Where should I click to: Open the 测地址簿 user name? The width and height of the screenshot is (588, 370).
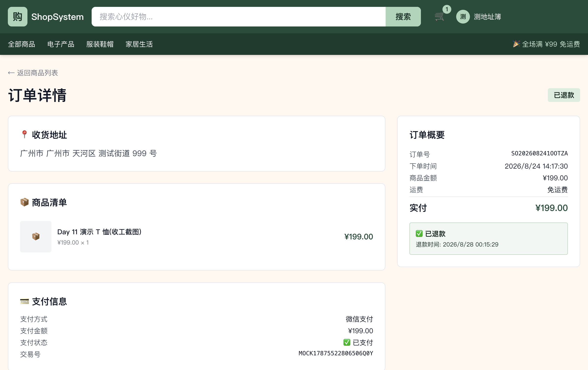(487, 17)
